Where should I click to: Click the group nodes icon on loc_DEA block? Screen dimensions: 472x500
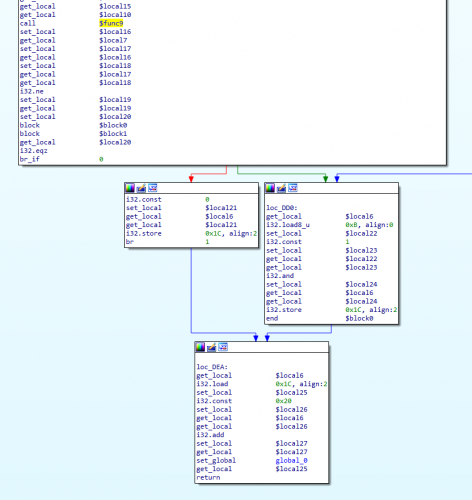223,347
